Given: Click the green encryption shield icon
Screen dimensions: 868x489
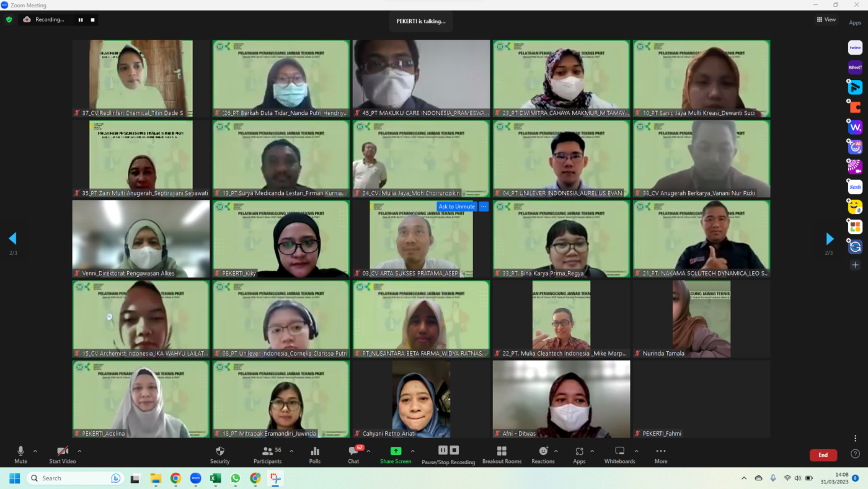Looking at the screenshot, I should pyautogui.click(x=9, y=20).
